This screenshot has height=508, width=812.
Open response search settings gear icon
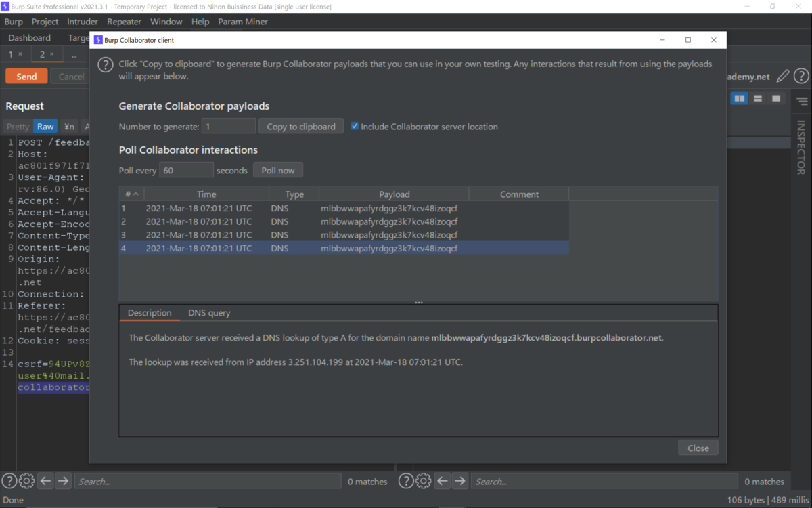click(x=424, y=481)
